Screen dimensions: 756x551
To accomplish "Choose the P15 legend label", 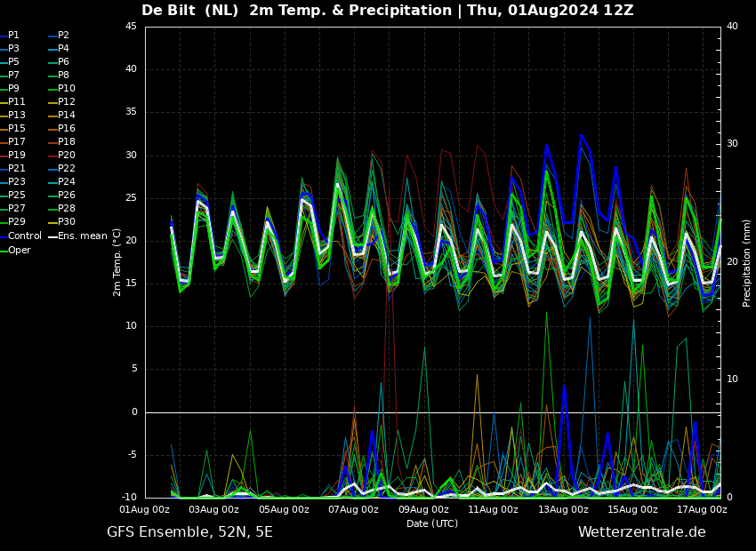I will (x=16, y=128).
